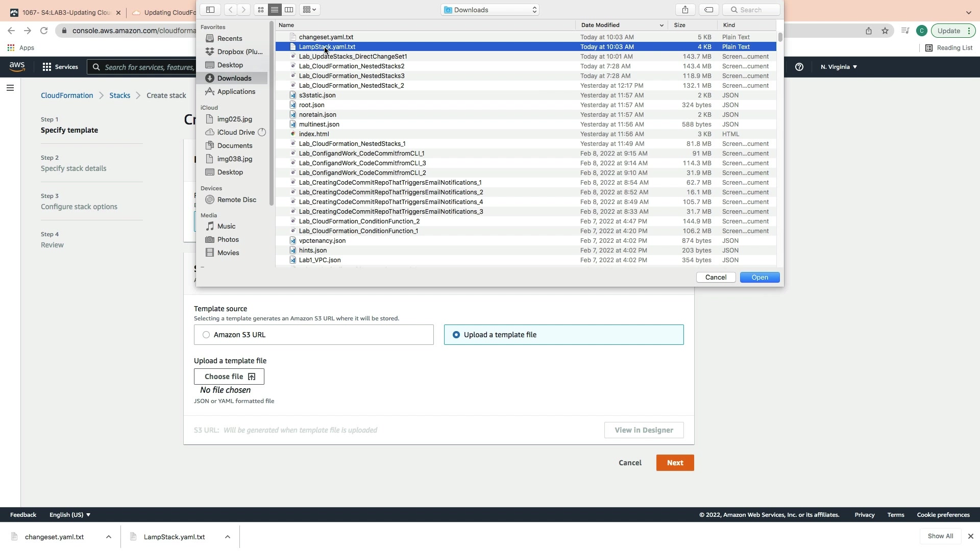This screenshot has width=980, height=551.
Task: Switch file dialog to column view
Action: point(289,10)
